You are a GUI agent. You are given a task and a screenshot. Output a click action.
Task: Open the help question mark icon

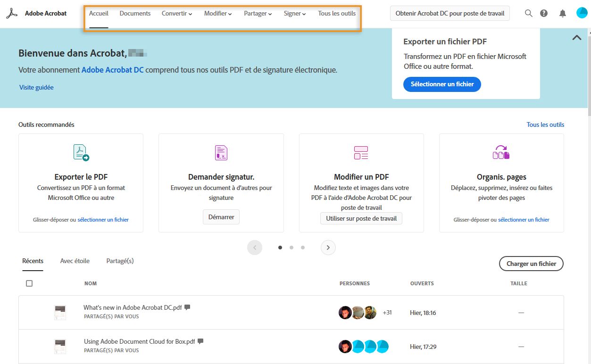click(x=544, y=13)
